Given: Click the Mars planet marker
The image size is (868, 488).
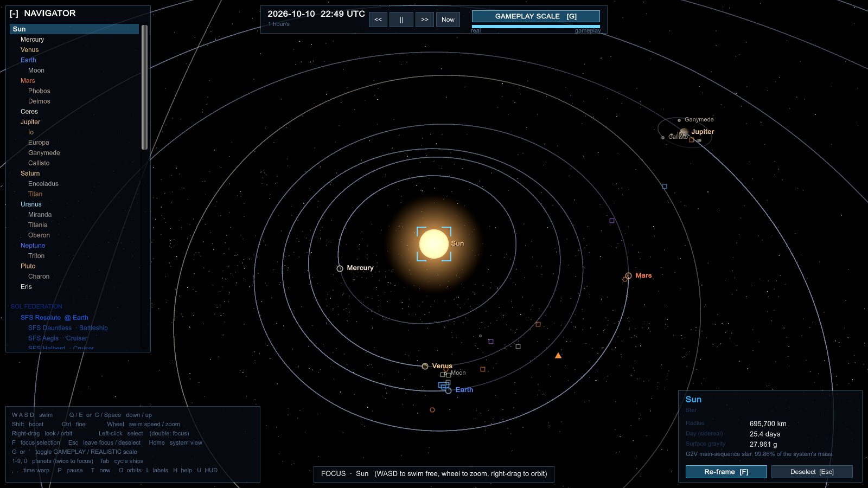Looking at the screenshot, I should 628,276.
